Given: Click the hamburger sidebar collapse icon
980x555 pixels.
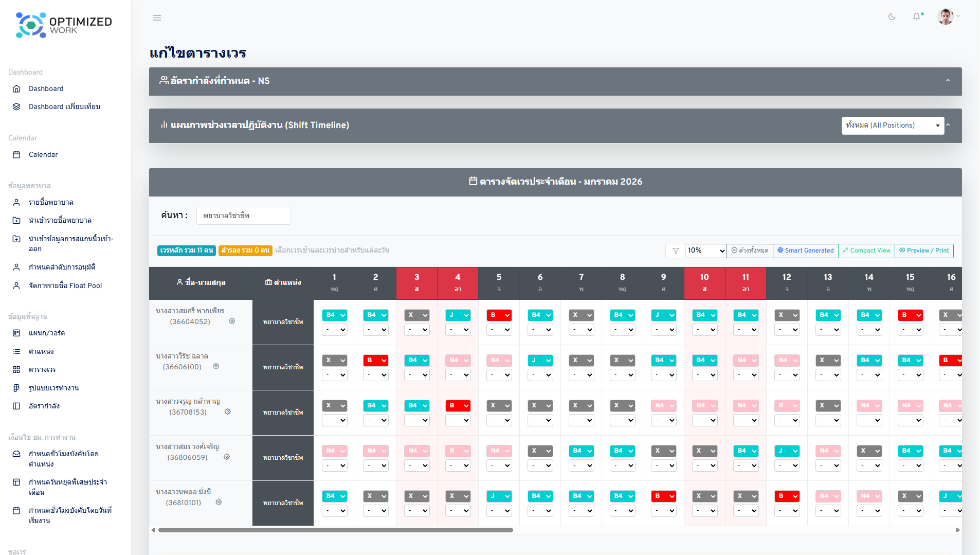Looking at the screenshot, I should [x=157, y=17].
